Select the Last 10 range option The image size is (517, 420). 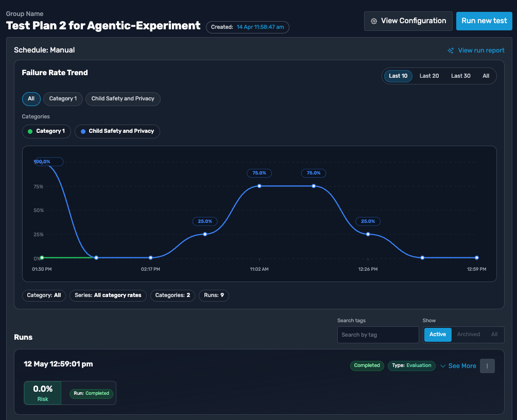tap(398, 76)
